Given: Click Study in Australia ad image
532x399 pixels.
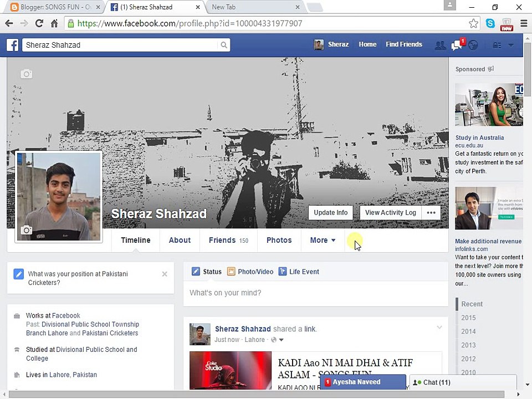Looking at the screenshot, I should click(489, 105).
